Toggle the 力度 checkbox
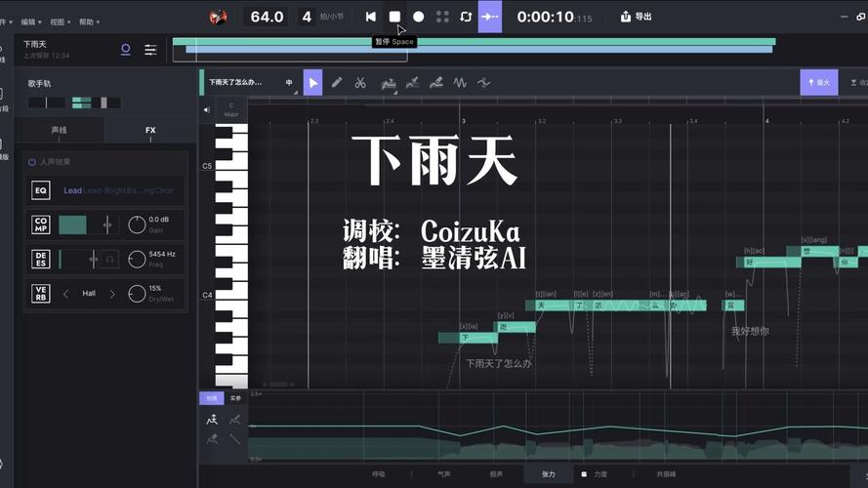The image size is (868, 488). click(584, 474)
